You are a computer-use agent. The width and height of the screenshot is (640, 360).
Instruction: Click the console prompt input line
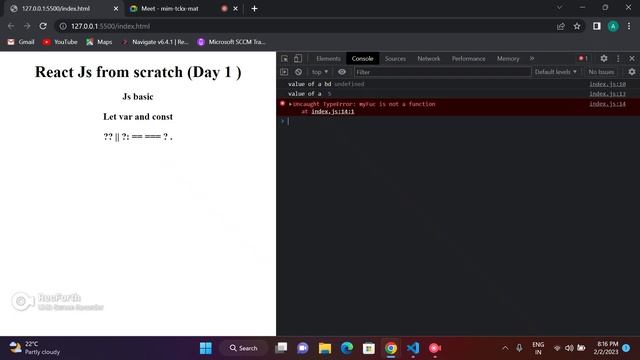(461, 121)
